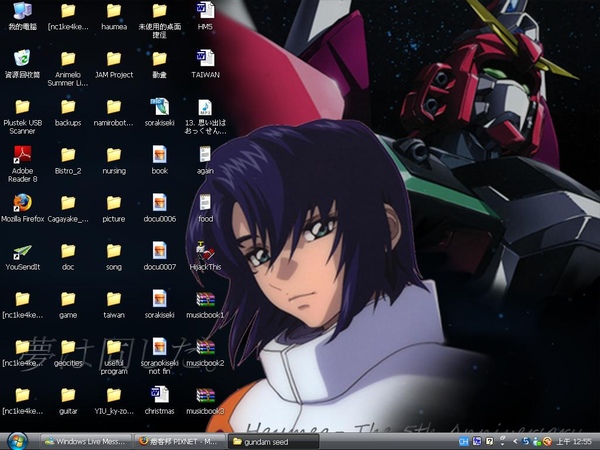Open Windows Live Messenger tray icon
Viewport: 600px width, 450px height.
(536, 442)
